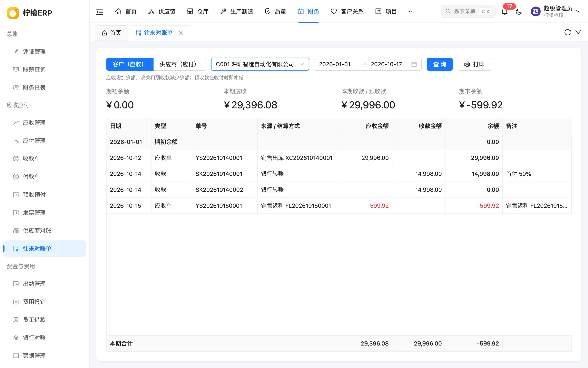The image size is (588, 368).
Task: Expand the tab bar chevron menu
Action: (x=578, y=32)
